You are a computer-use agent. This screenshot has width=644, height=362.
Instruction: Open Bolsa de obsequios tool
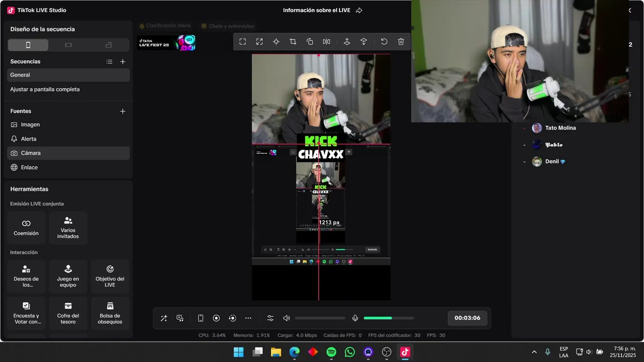coord(110,314)
